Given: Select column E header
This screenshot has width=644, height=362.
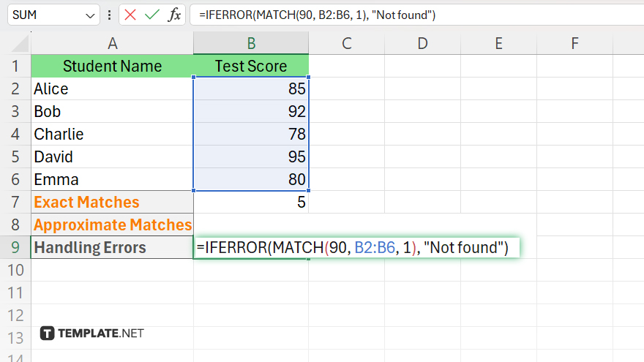Looking at the screenshot, I should (498, 44).
